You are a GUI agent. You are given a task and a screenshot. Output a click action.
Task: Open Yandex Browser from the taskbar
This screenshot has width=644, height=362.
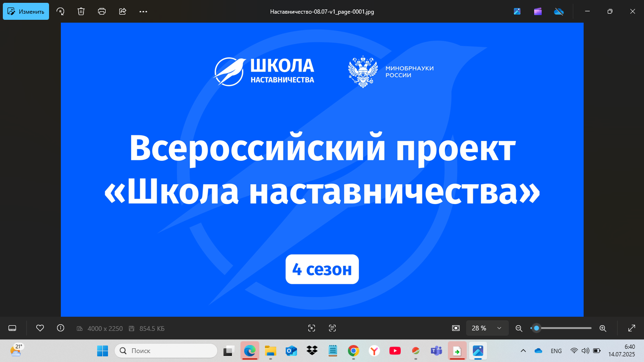pos(374,351)
